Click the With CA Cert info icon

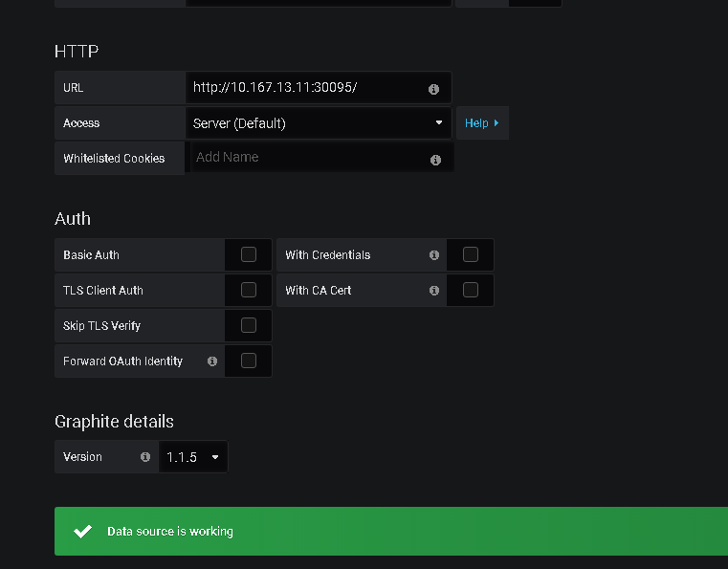coord(433,291)
